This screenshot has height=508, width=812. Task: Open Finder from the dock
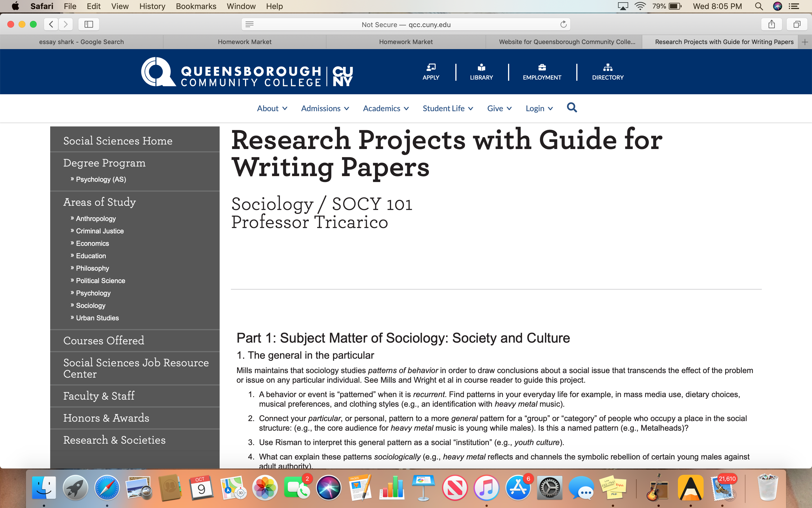point(44,487)
